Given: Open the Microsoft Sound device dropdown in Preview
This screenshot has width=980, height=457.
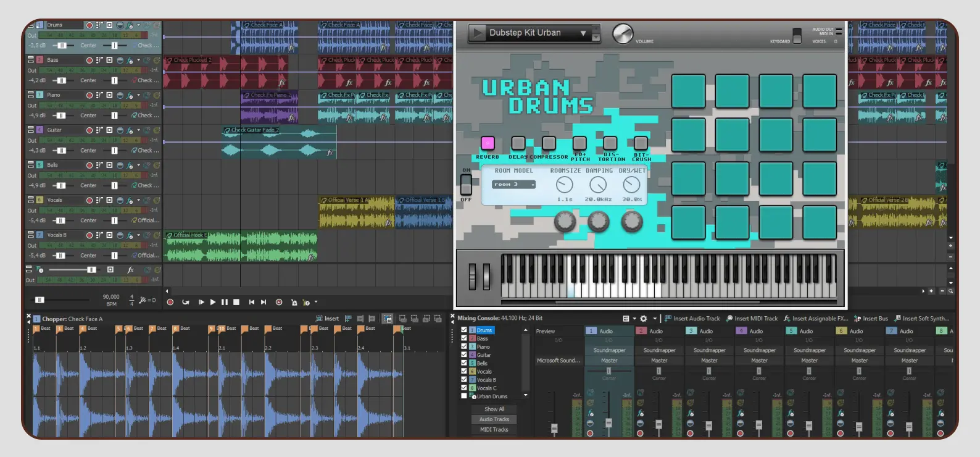Looking at the screenshot, I should click(559, 361).
